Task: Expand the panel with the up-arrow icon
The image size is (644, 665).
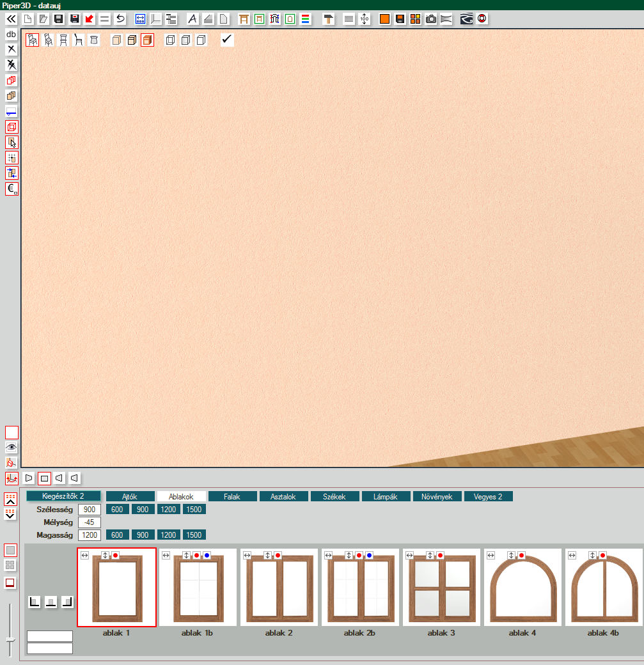Action: [x=11, y=499]
